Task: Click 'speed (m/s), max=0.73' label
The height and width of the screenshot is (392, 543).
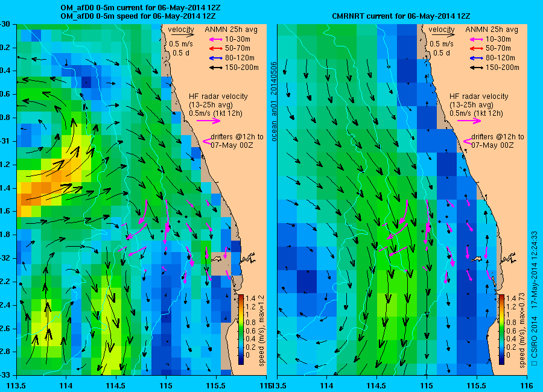Action: click(x=522, y=330)
